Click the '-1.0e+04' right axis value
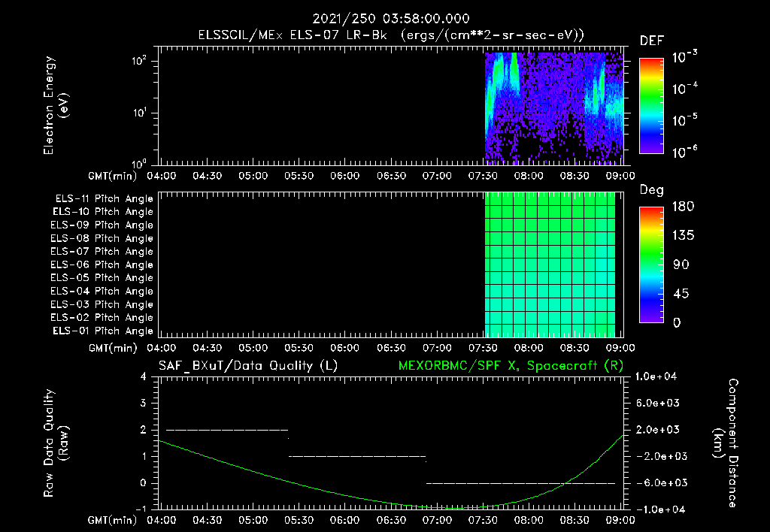Screen dimensions: 770x532 [659, 509]
